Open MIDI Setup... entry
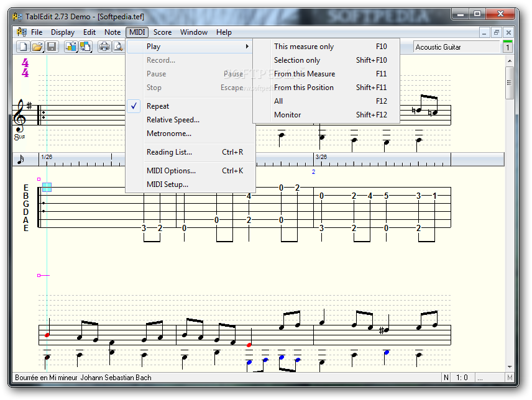 (x=190, y=184)
